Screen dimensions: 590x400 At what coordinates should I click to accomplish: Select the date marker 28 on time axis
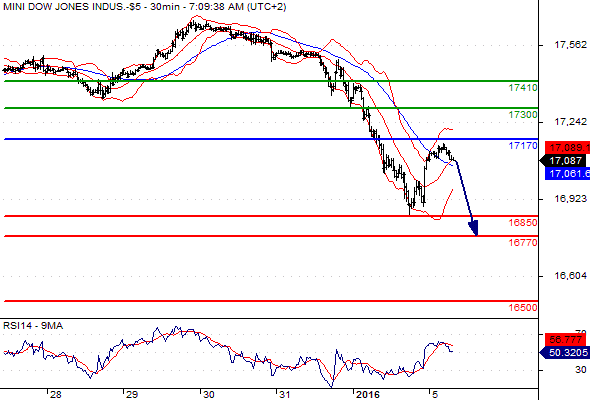pos(55,394)
